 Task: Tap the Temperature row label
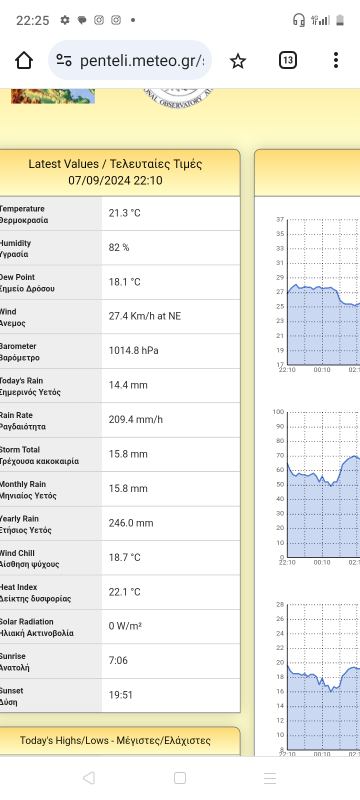point(24,214)
